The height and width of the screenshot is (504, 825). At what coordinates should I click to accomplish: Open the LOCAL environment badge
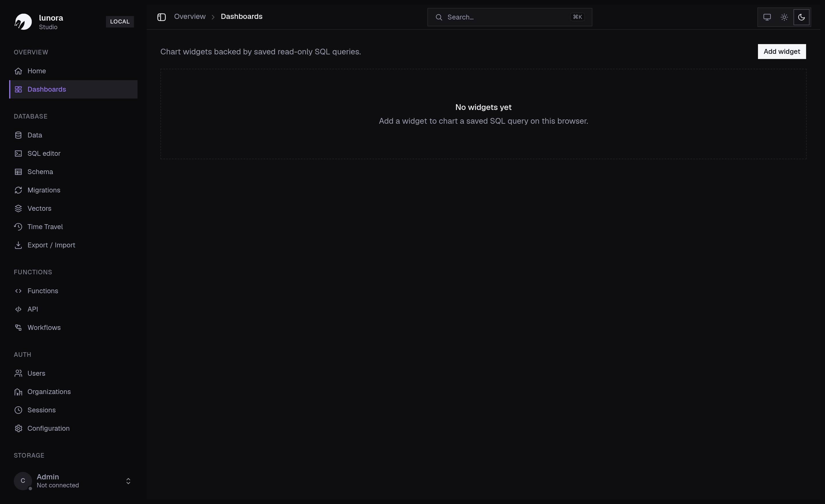[120, 22]
